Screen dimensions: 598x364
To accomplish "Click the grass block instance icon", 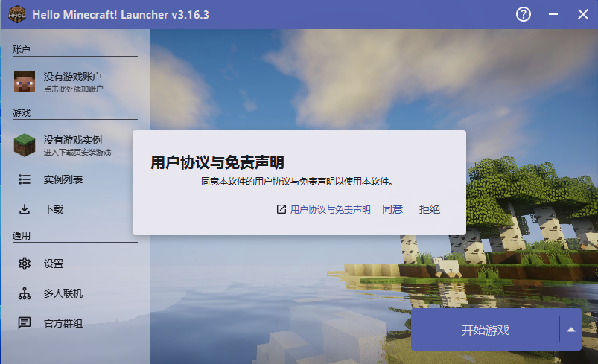I will (25, 145).
